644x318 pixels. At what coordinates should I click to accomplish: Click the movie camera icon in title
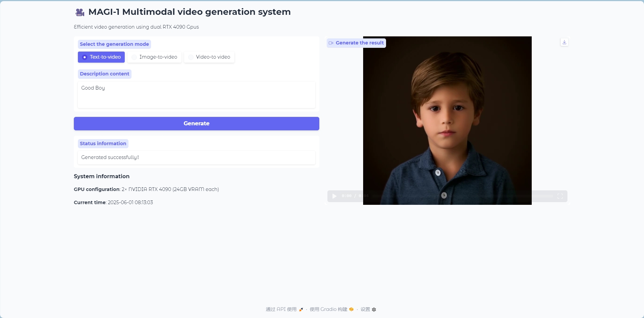[80, 12]
